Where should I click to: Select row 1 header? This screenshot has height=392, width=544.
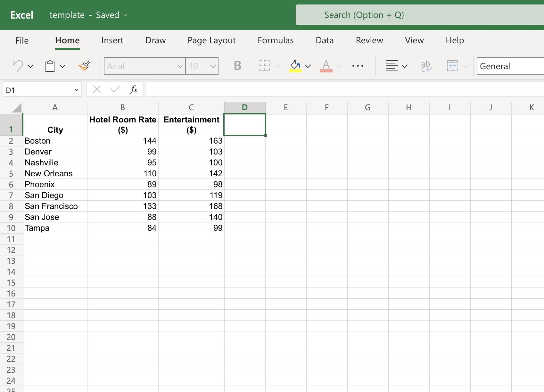[11, 125]
